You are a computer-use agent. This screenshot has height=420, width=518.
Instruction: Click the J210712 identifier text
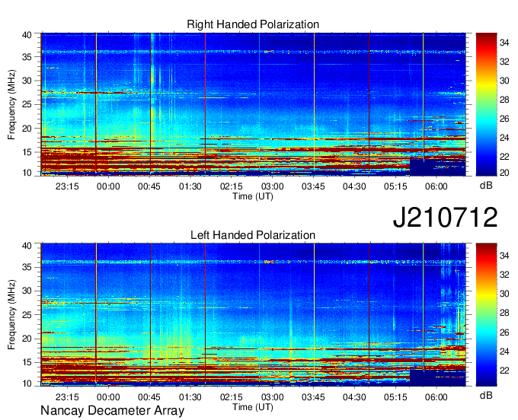point(445,218)
